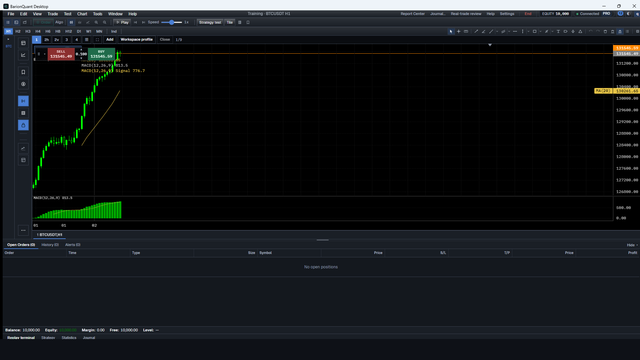
Task: Click the pause bars toolbar icon
Action: pos(71,22)
